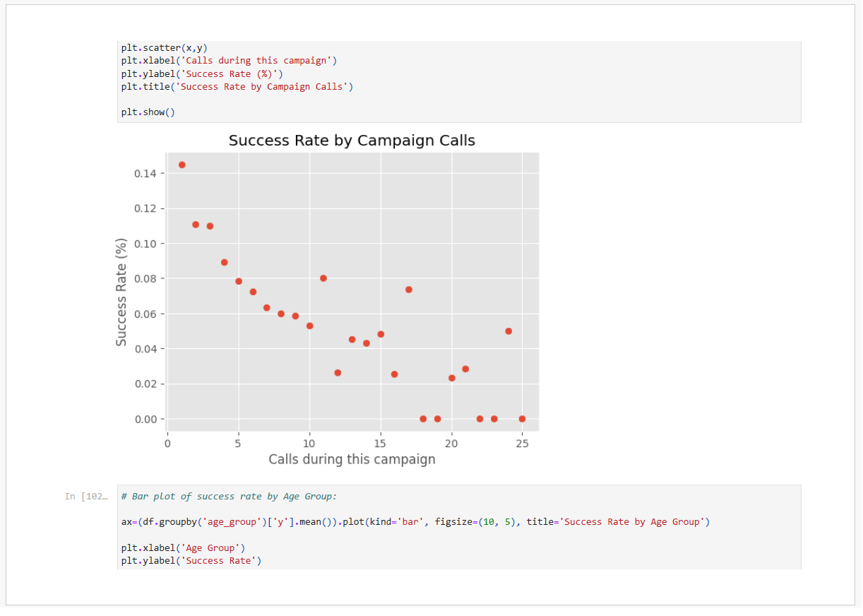Click the 'Bar plot of success rate' comment line

point(229,497)
